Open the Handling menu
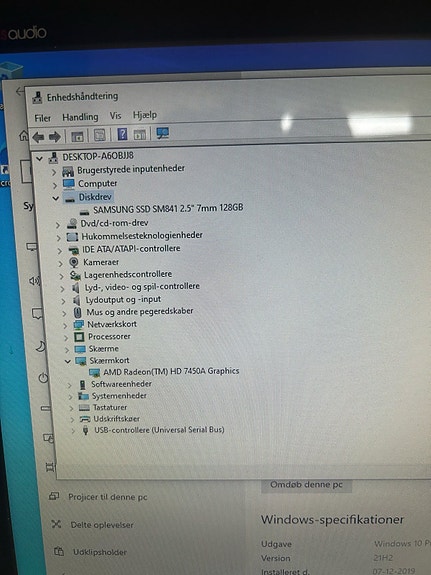 80,117
